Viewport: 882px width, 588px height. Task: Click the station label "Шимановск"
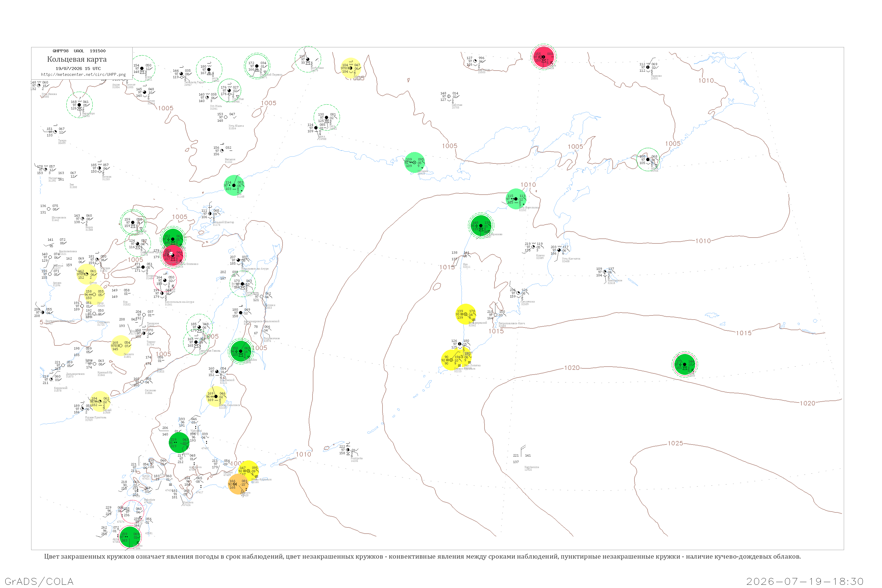[59, 218]
